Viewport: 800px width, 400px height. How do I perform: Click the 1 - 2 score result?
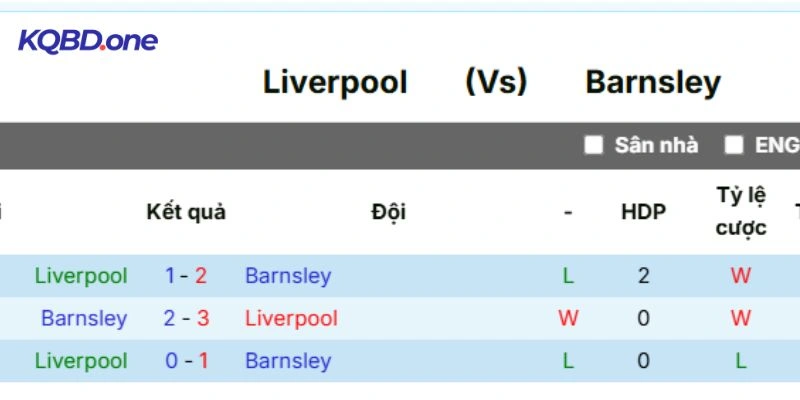[186, 276]
